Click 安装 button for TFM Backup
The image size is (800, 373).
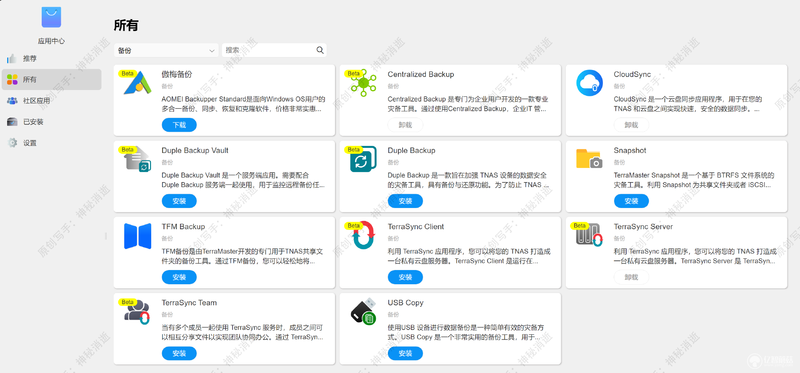pos(179,277)
